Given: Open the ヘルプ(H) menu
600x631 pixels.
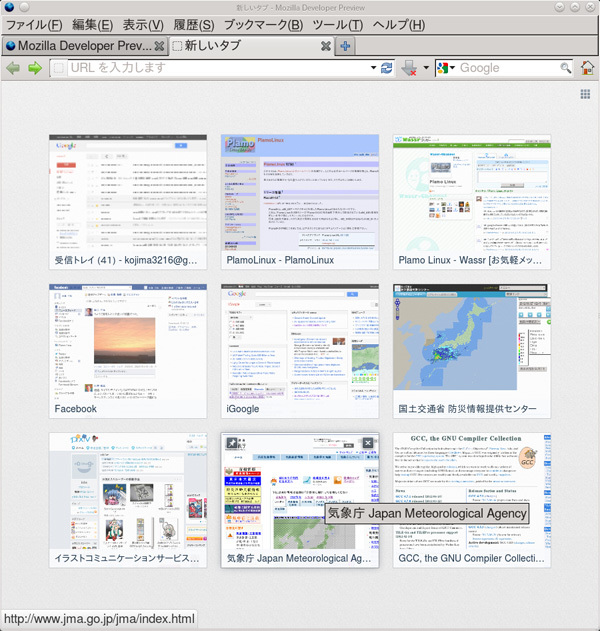Looking at the screenshot, I should [399, 25].
